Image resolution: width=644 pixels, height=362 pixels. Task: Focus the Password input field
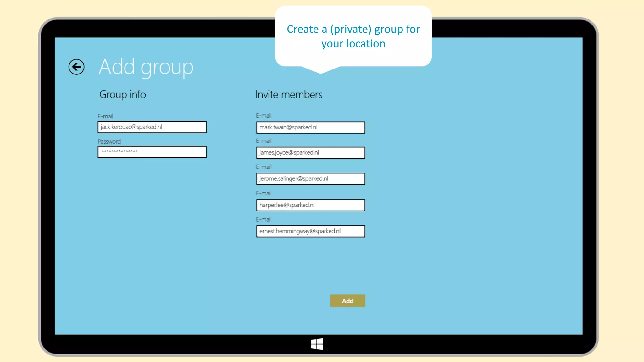click(152, 152)
